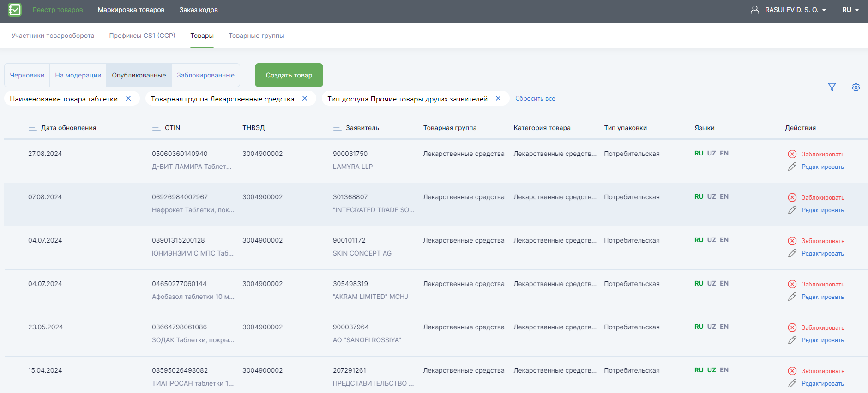The image size is (868, 393).
Task: Click date 15.04.2024 cell
Action: [45, 370]
